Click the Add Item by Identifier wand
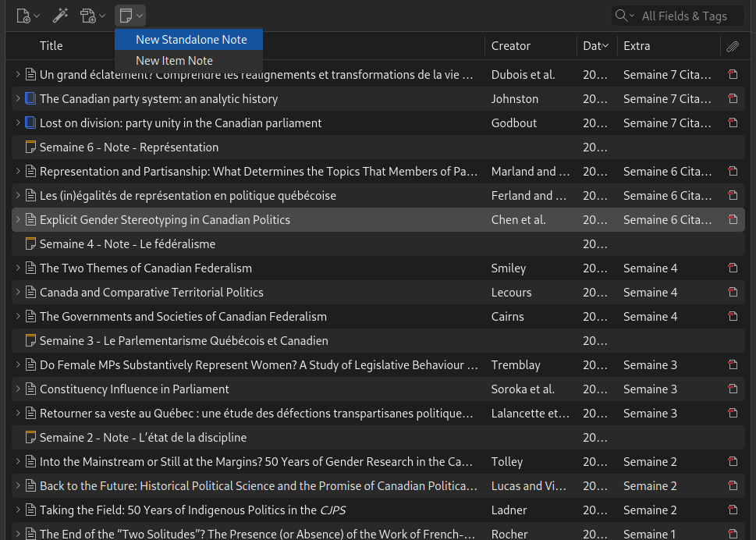 (x=60, y=16)
